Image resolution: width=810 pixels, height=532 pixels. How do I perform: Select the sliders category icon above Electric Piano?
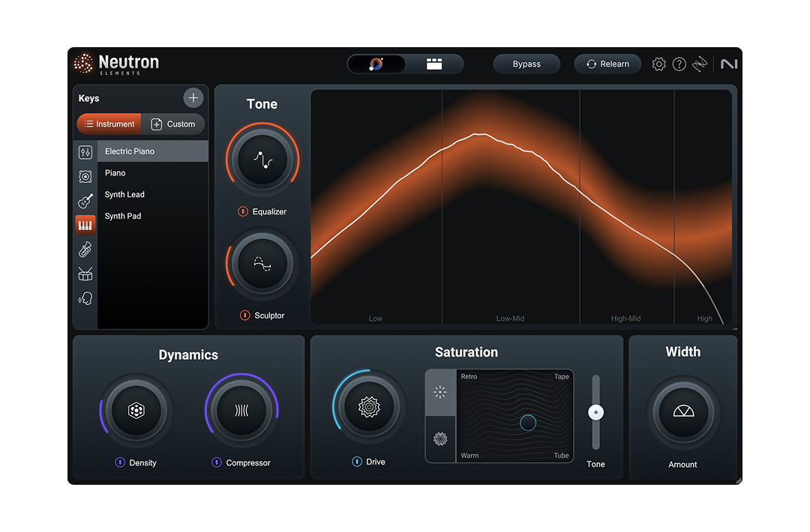coord(85,151)
